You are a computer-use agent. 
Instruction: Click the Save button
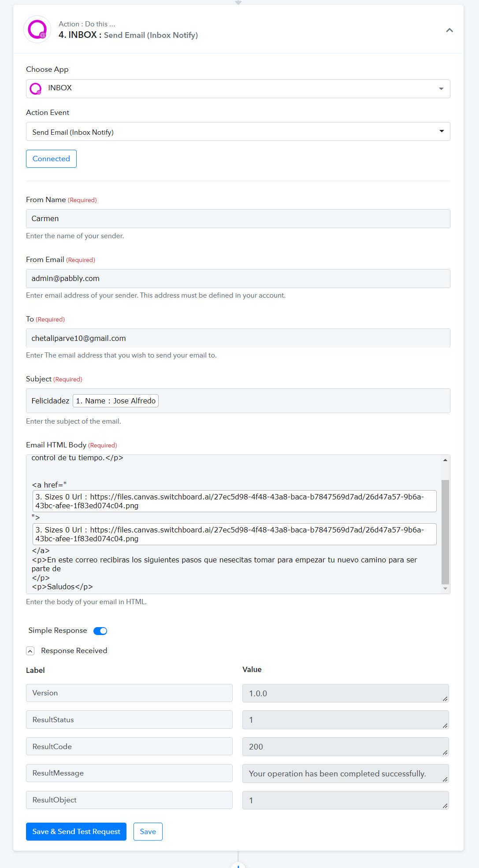coord(148,831)
